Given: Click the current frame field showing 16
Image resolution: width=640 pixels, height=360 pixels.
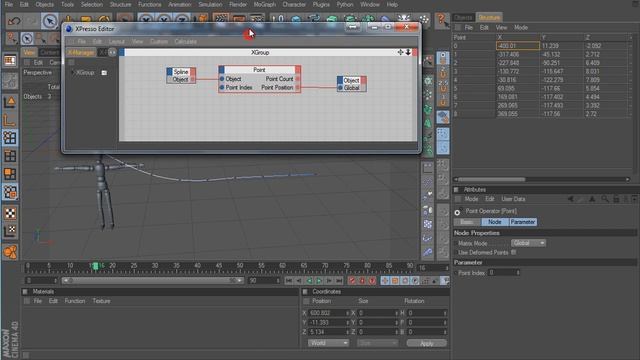Looking at the screenshot, I should click(x=432, y=268).
